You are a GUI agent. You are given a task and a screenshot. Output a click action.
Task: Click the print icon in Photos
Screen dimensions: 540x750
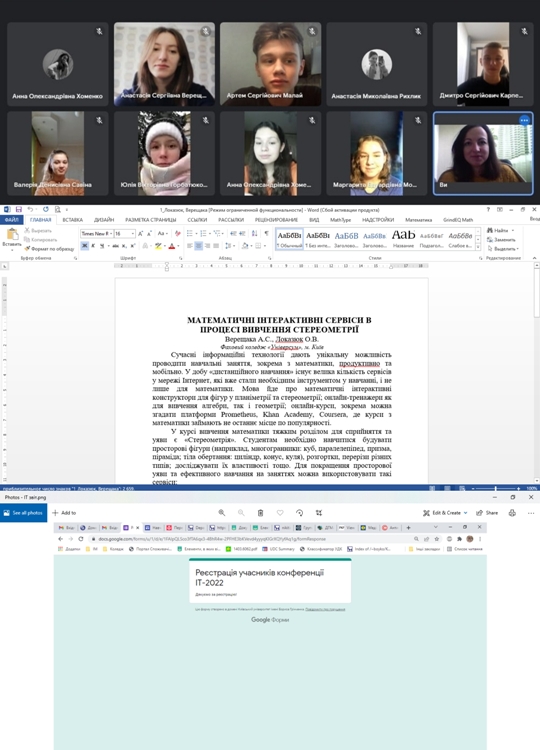512,513
